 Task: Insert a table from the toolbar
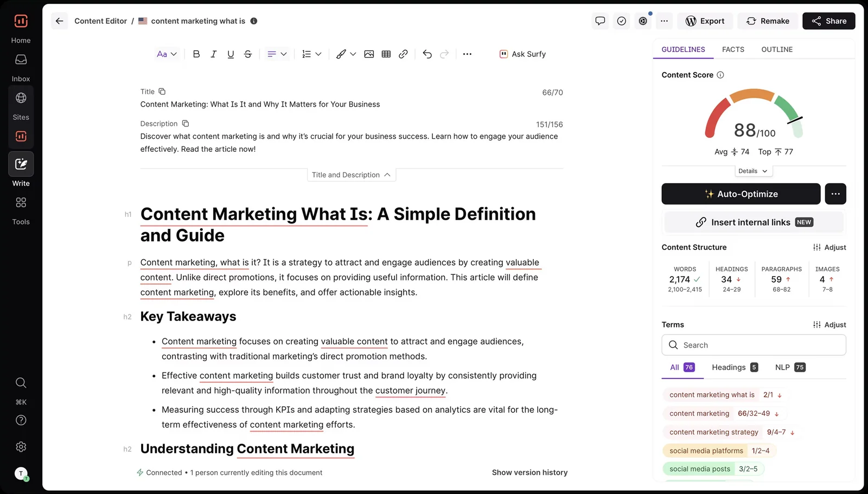tap(386, 54)
